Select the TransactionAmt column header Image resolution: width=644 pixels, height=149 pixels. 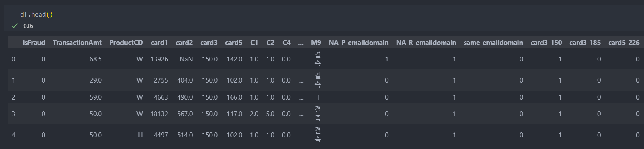pyautogui.click(x=77, y=43)
